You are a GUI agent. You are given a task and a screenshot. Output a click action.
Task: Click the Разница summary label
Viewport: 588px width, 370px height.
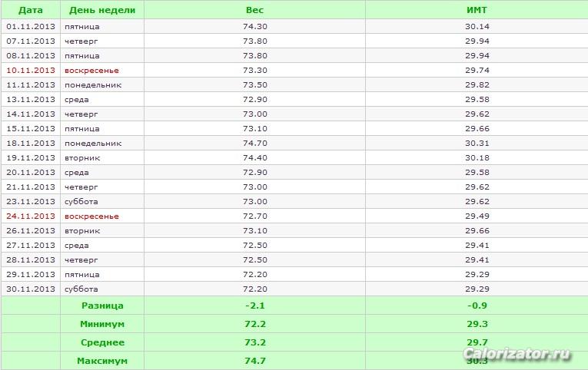(102, 306)
